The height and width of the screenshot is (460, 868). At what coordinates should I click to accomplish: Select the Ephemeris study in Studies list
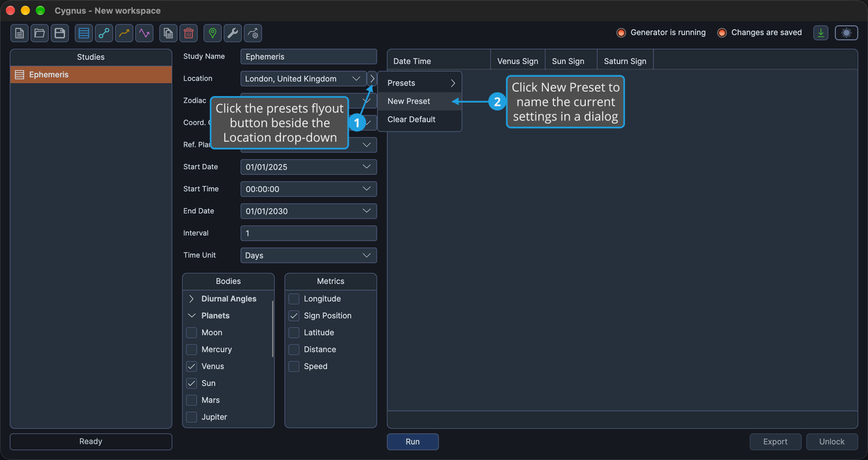click(91, 75)
